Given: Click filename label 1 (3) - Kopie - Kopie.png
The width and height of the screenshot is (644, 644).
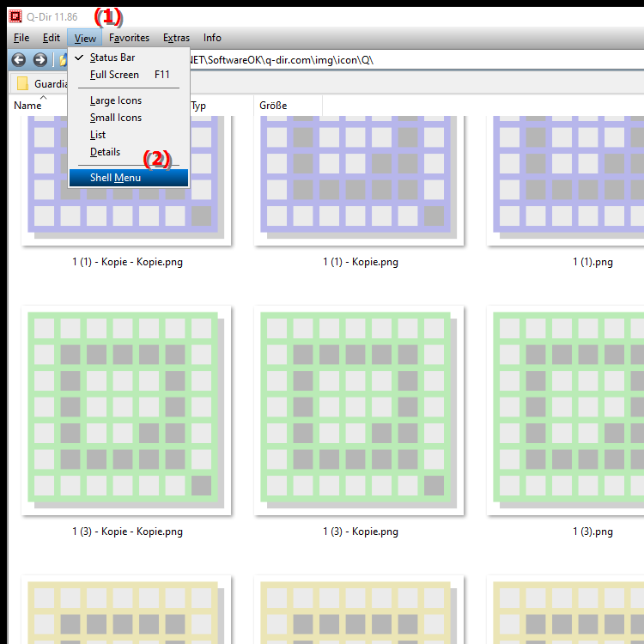Looking at the screenshot, I should [127, 532].
